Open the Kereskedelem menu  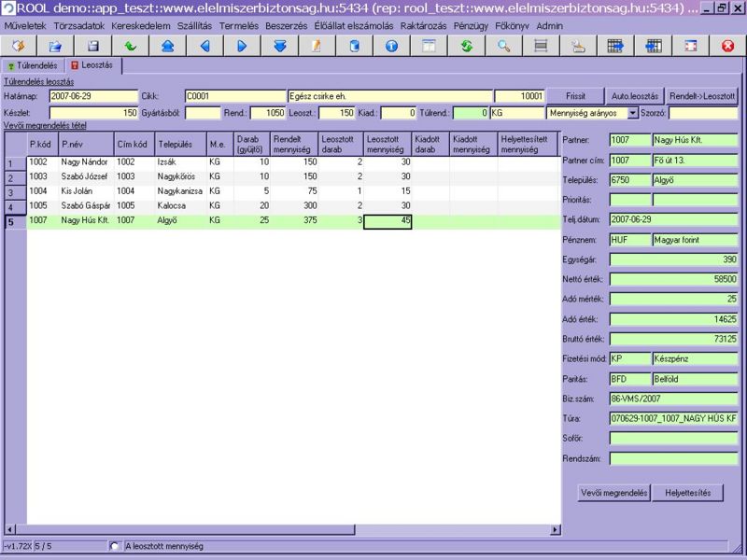click(x=140, y=26)
